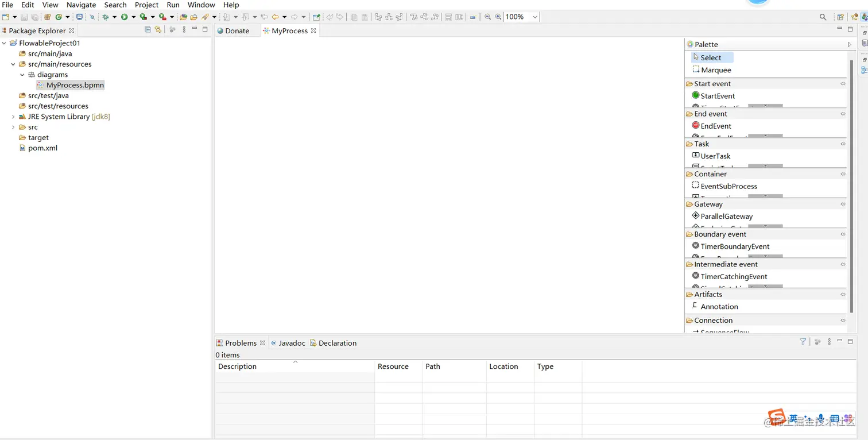
Task: Open the Debug button dropdown arrow
Action: pyautogui.click(x=114, y=17)
